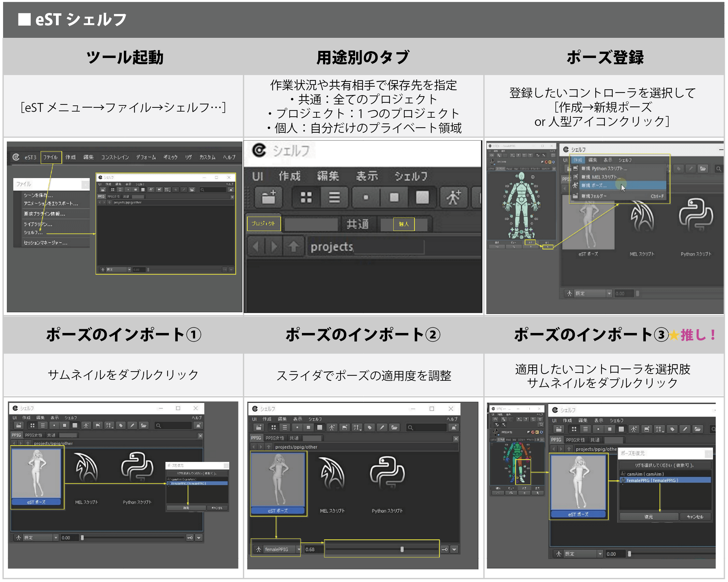Open sort dropdown icon in shelf showing 0.68

(357, 427)
